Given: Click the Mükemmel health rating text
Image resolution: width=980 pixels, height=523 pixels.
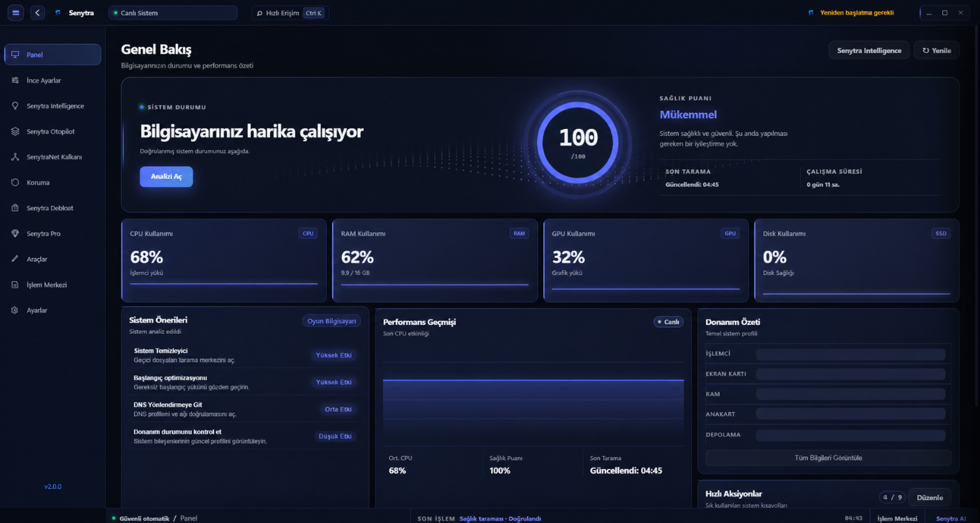Looking at the screenshot, I should click(688, 114).
